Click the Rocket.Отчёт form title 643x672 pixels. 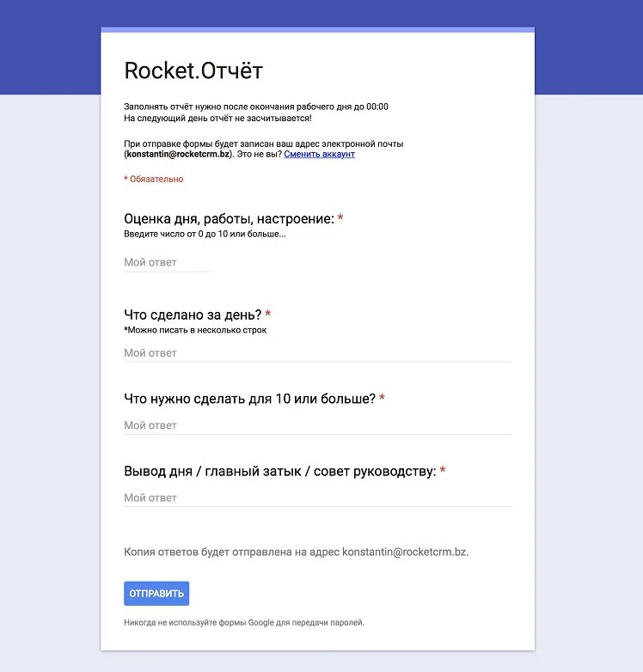(193, 70)
